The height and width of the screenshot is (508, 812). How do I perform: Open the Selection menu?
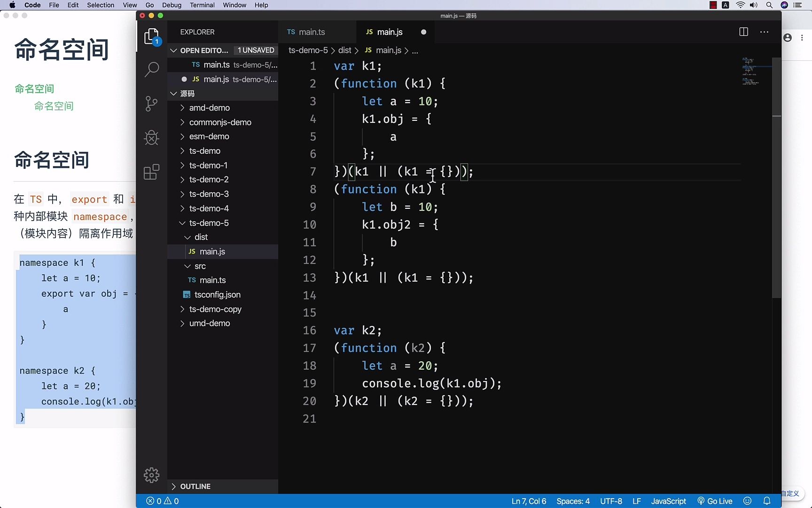pyautogui.click(x=101, y=5)
